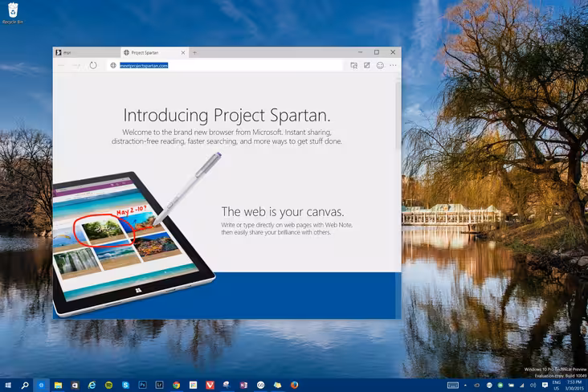Minimize the Project Spartan window
This screenshot has width=588, height=392.
[360, 52]
